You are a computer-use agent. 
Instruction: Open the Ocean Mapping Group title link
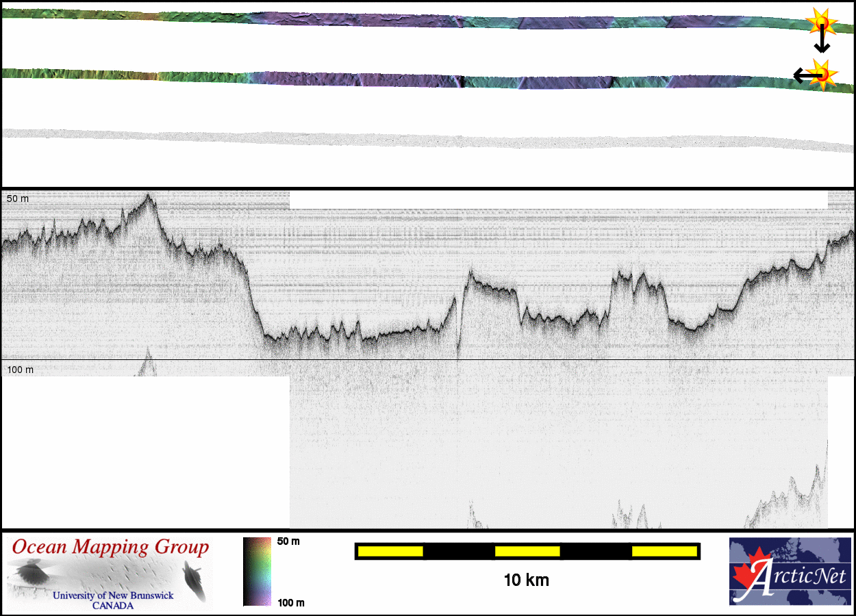[110, 548]
